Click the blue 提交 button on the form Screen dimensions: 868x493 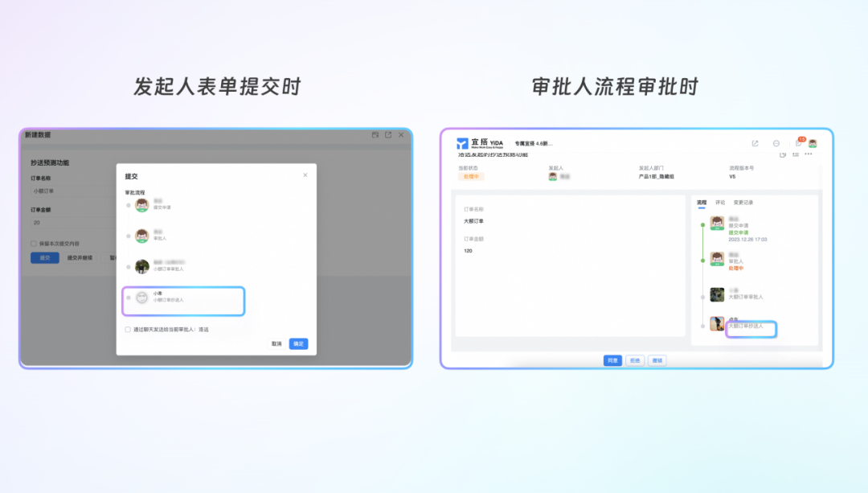click(45, 258)
